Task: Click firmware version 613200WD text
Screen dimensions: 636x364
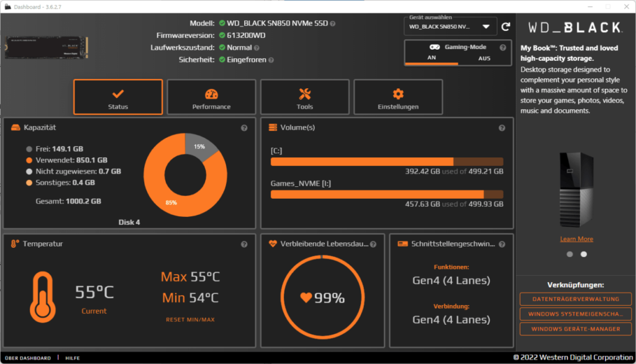Action: 246,35
